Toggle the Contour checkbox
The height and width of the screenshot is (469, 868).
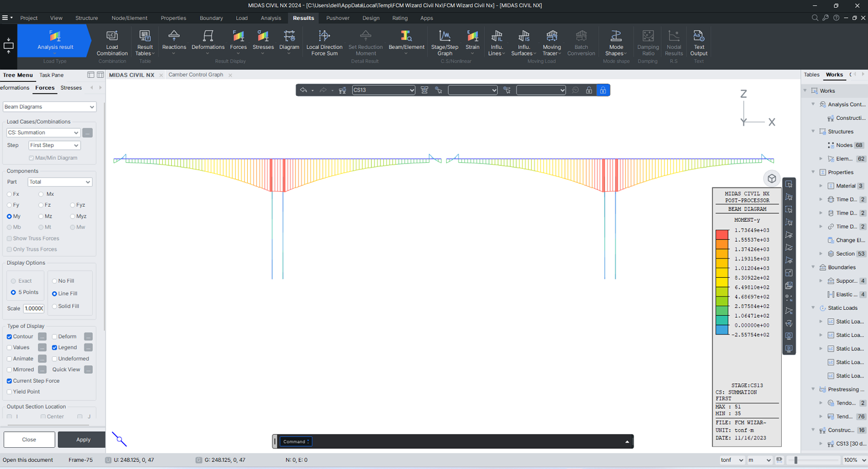[x=9, y=337]
